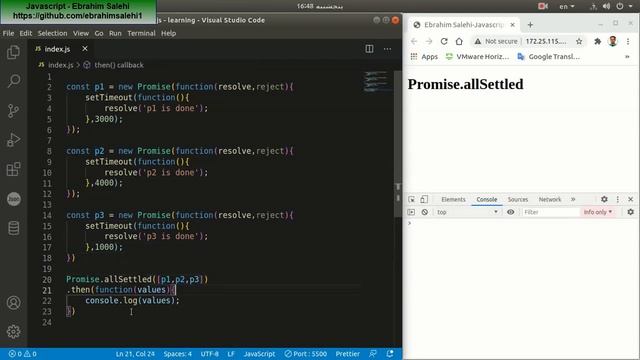
Task: Open the round badge icon in activity bar
Action: pyautogui.click(x=13, y=199)
